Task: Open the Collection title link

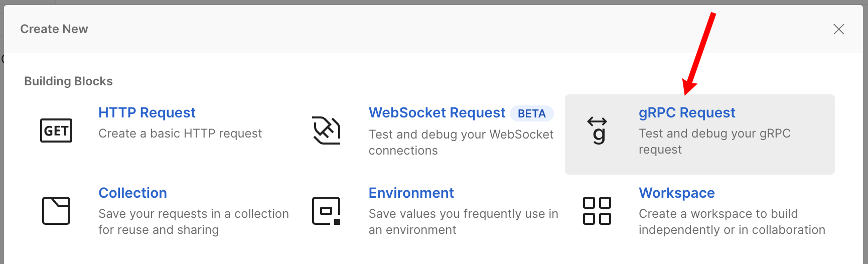Action: [132, 193]
